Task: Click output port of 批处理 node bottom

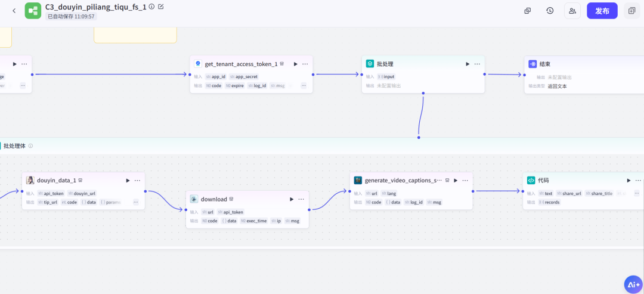Action: [x=423, y=93]
